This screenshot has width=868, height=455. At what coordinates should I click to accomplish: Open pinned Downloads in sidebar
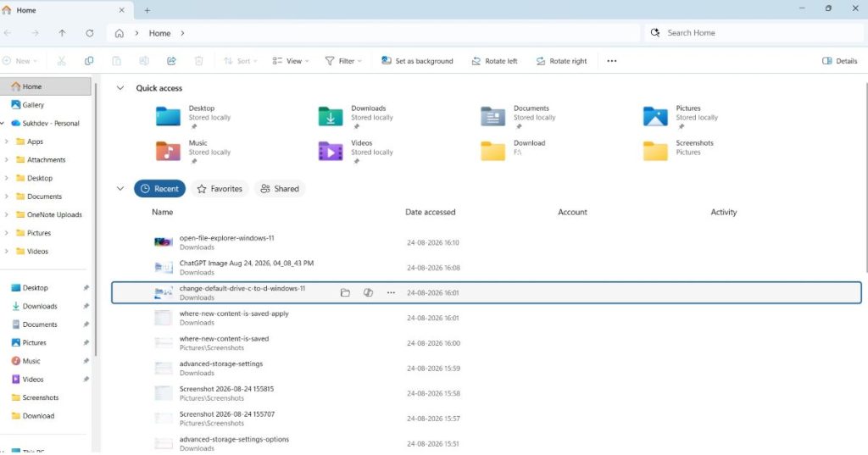pos(34,306)
